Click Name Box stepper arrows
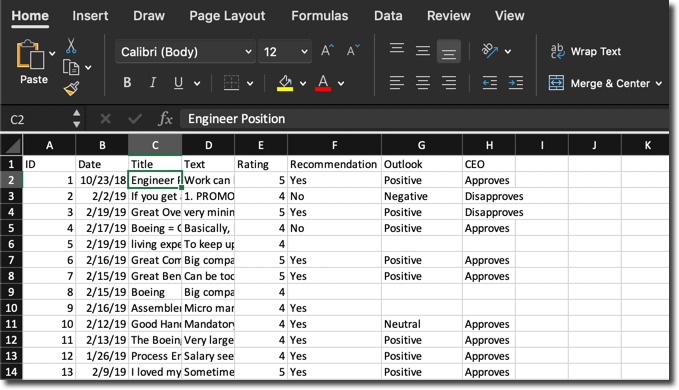This screenshot has height=390, width=679. (x=77, y=119)
